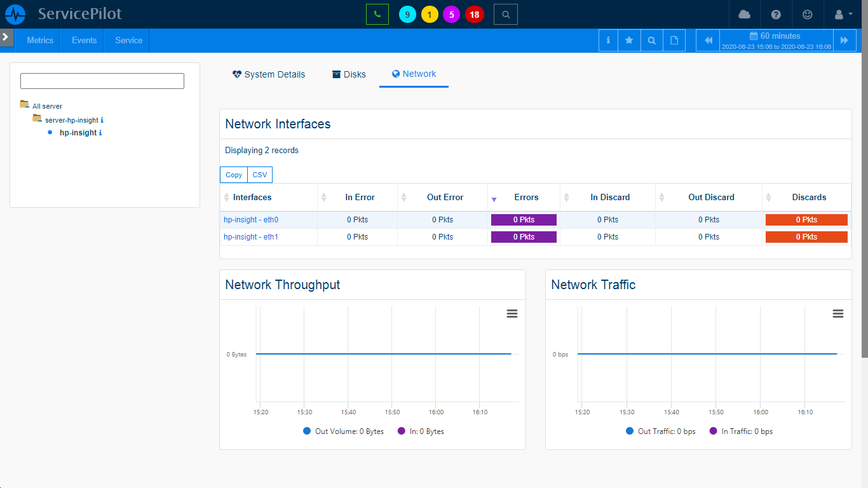This screenshot has height=488, width=868.
Task: Open the System Details tab
Action: tap(269, 74)
